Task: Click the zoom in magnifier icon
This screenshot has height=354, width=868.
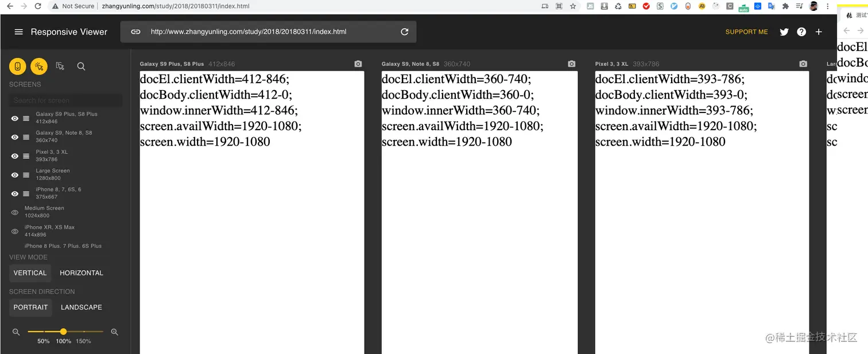Action: pos(114,332)
